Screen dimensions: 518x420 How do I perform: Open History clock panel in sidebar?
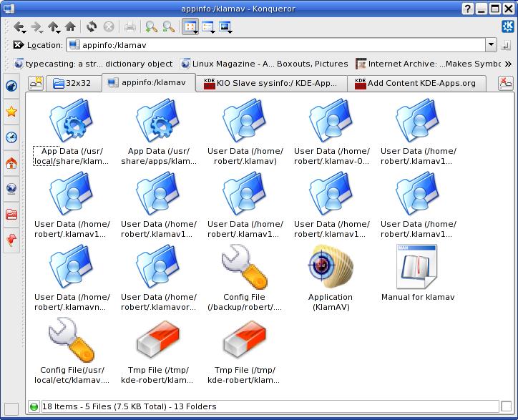point(11,137)
